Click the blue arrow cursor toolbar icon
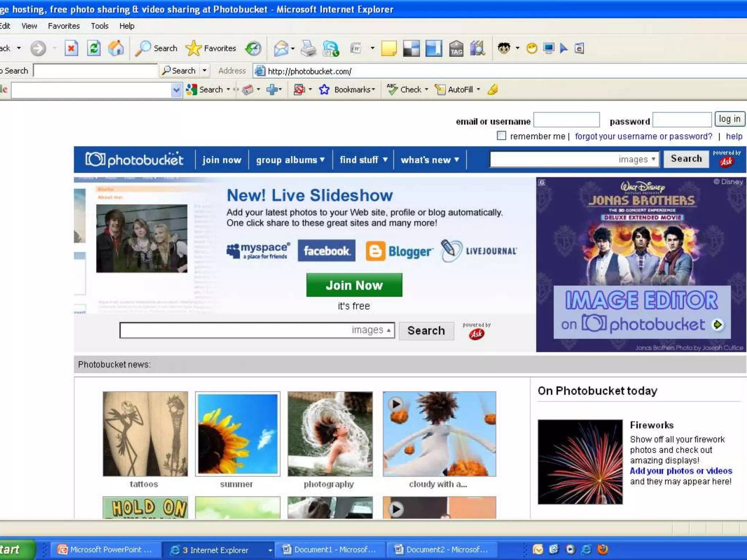 (564, 48)
